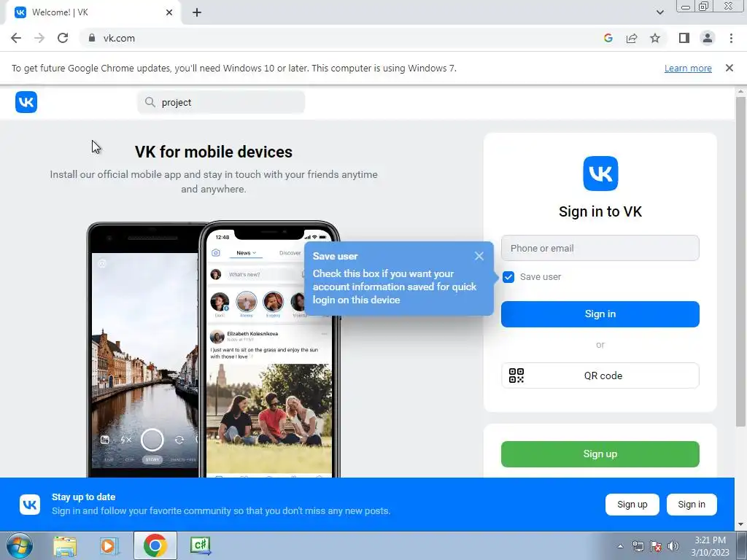
Task: Click the "Save user" label text
Action: click(x=541, y=276)
